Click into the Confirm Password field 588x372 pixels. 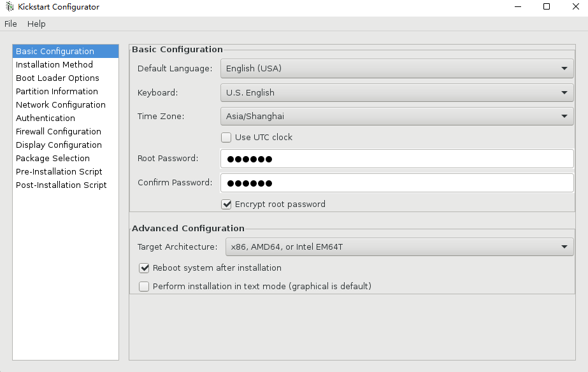pos(397,183)
